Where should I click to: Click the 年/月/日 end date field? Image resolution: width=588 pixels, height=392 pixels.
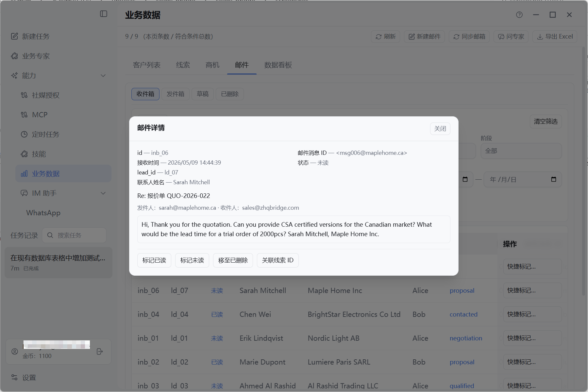pos(523,179)
